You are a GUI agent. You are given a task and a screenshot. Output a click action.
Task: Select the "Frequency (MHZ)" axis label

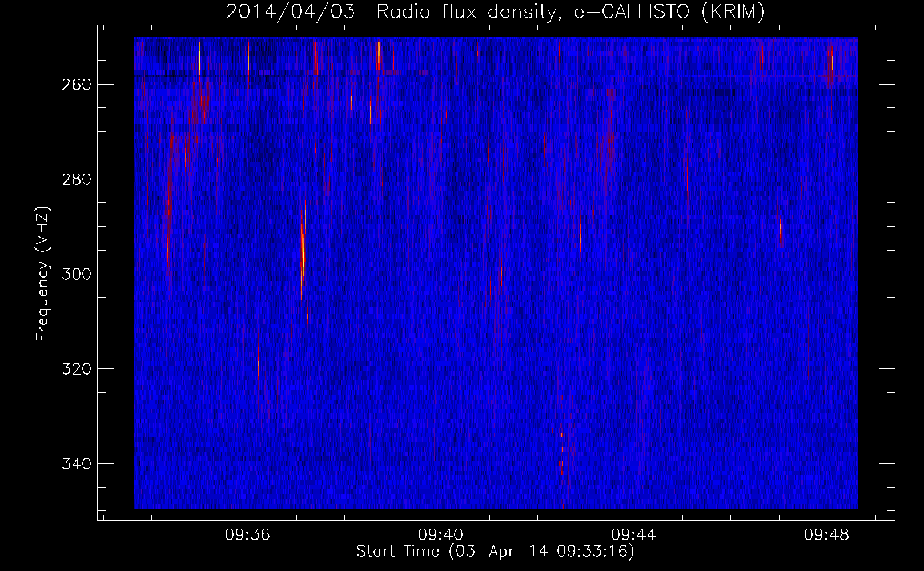tap(43, 274)
